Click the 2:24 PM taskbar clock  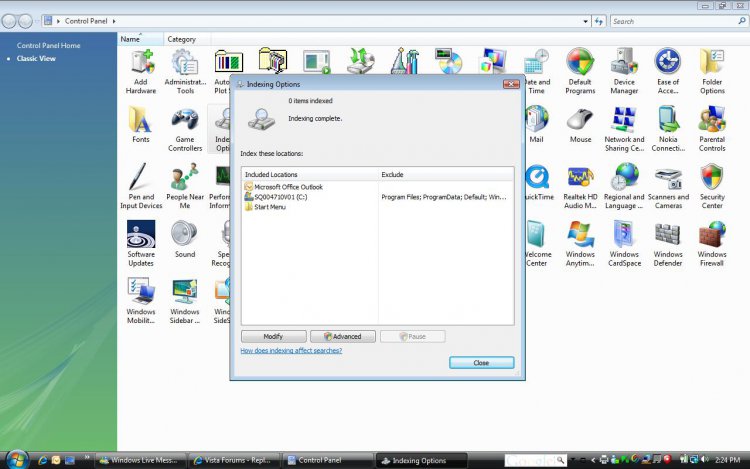point(728,460)
